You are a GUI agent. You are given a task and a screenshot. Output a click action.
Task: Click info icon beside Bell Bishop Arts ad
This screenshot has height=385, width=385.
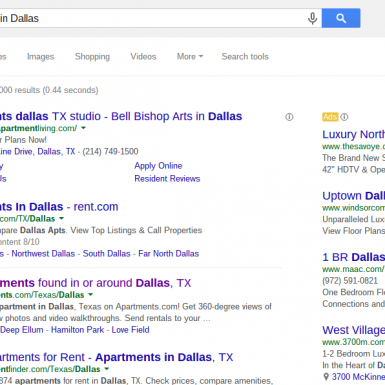[x=289, y=117]
